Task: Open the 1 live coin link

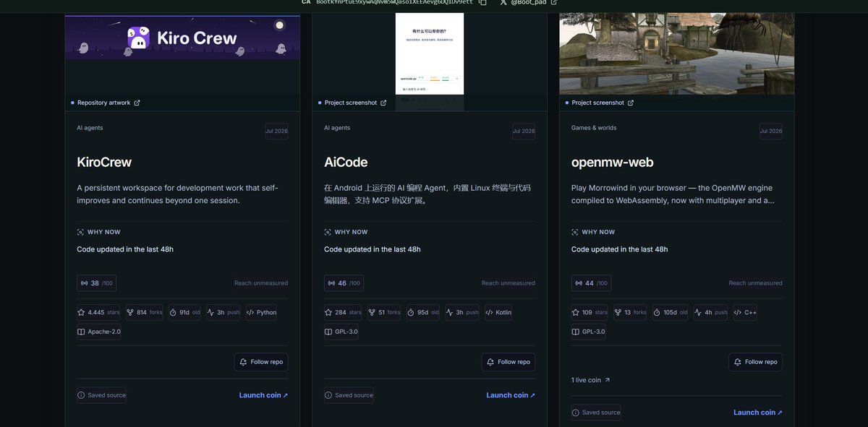Action: click(591, 380)
